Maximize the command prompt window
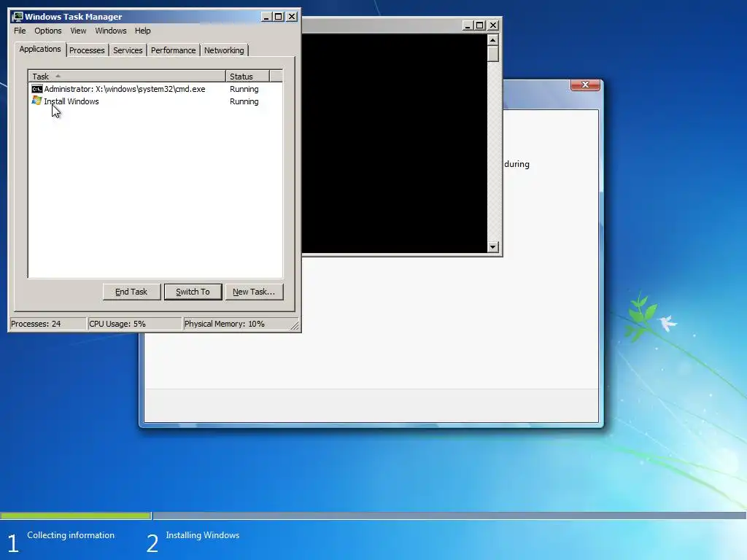This screenshot has height=560, width=747. tap(480, 26)
